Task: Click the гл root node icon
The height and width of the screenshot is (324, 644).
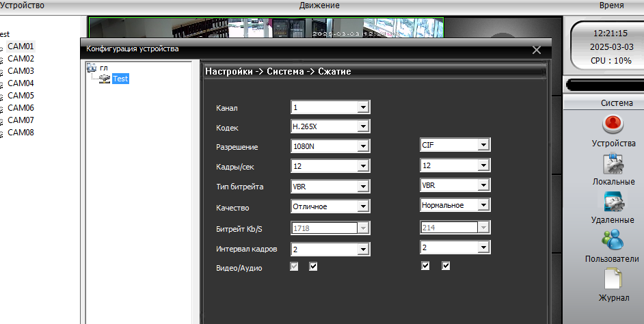Action: pos(92,68)
